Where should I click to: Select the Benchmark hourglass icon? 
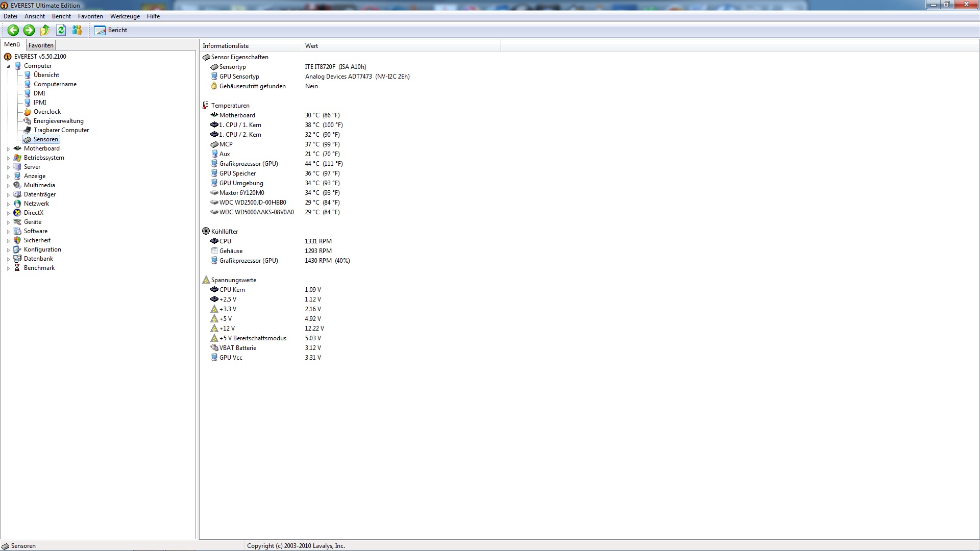tap(17, 268)
